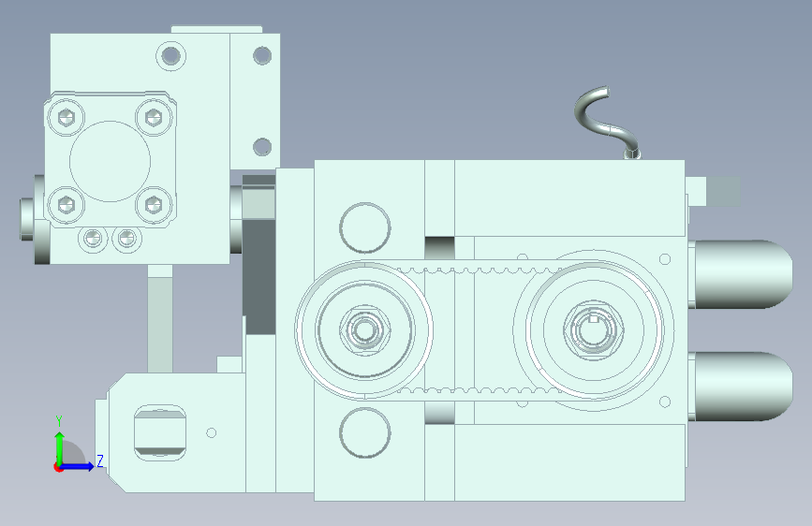Select the lower-left hex bolt on the square flange

tap(66, 205)
